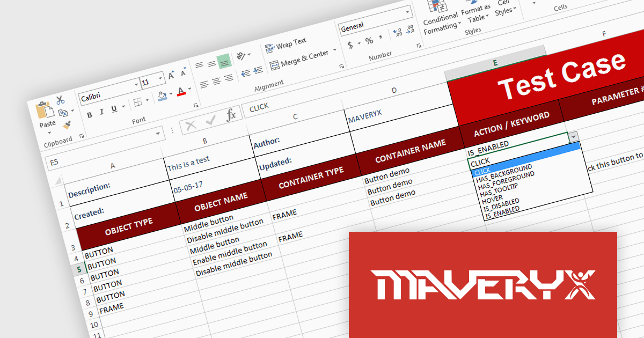The height and width of the screenshot is (338, 644).
Task: Apply Comma Style format
Action: (380, 38)
